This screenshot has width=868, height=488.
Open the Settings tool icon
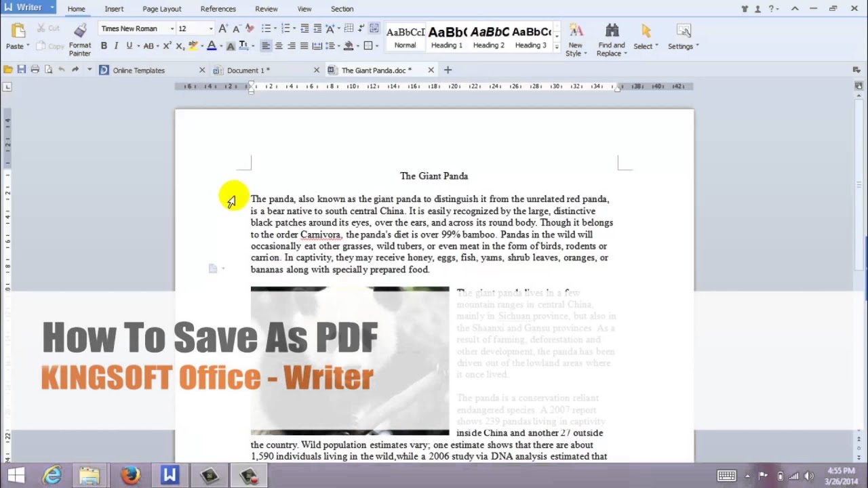tap(684, 30)
